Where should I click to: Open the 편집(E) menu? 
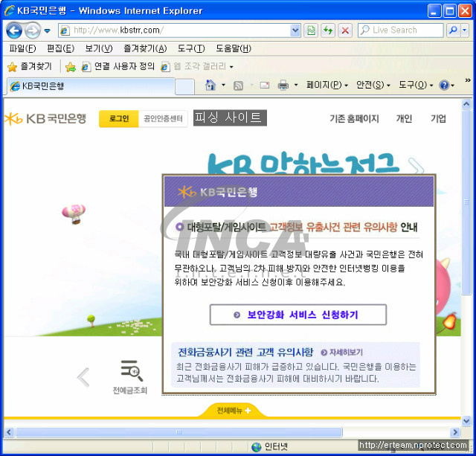[x=60, y=48]
